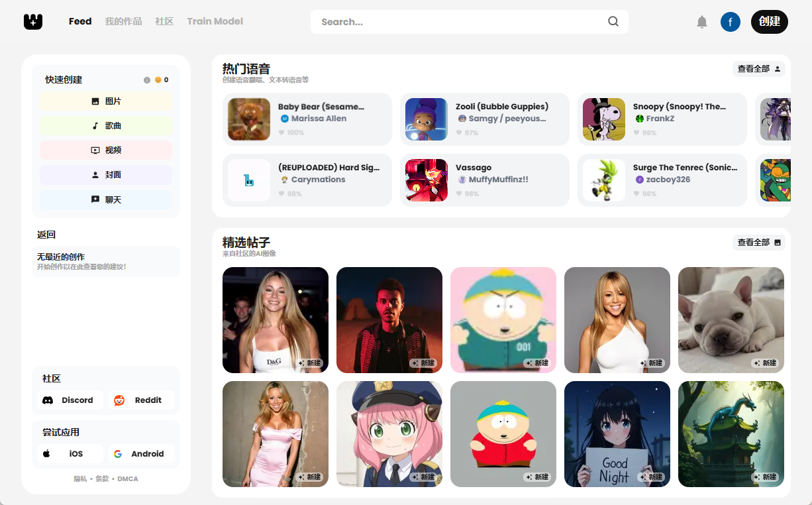812x505 pixels.
Task: Open the 社区 tab
Action: point(164,21)
